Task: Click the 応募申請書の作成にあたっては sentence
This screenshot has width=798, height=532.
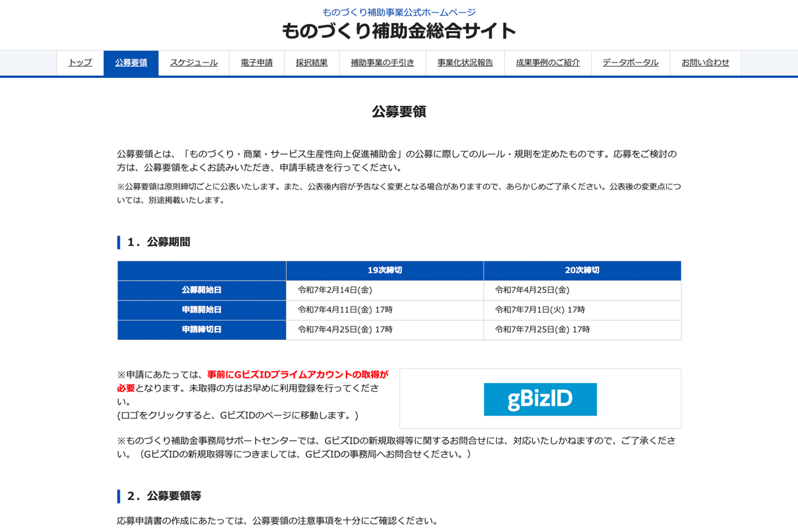Action: [x=278, y=520]
